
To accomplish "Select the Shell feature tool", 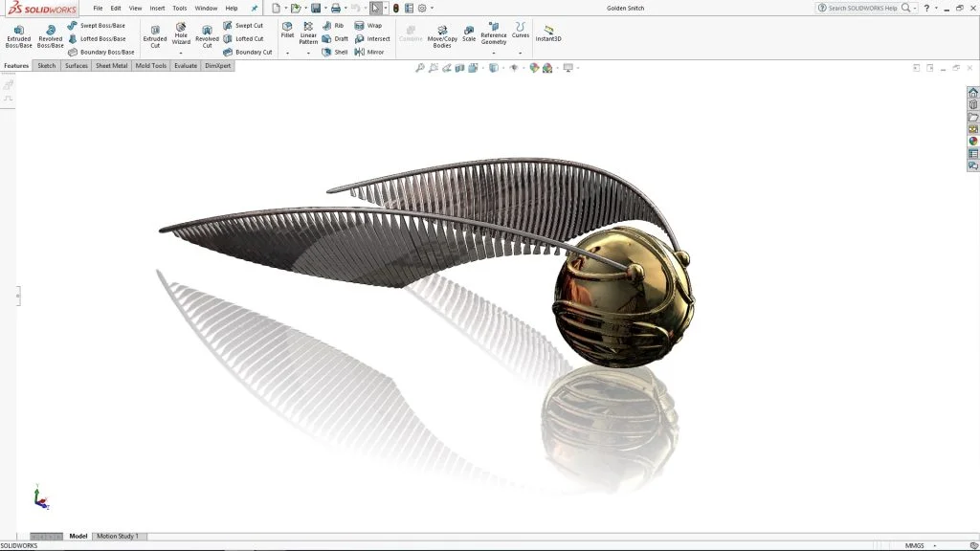I will [x=337, y=52].
